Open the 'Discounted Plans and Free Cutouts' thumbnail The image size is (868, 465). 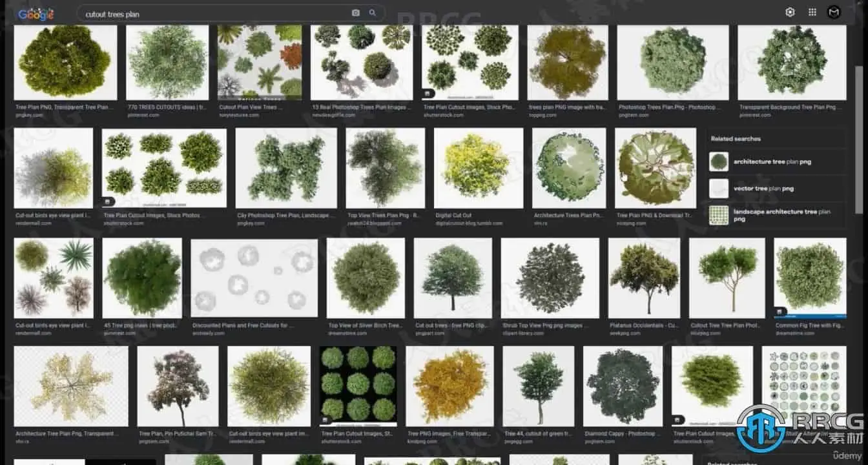[254, 278]
